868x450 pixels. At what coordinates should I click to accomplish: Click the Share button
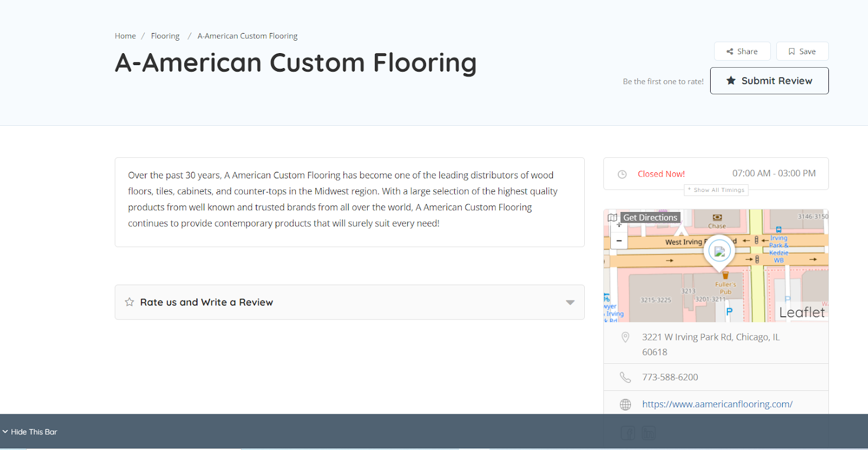742,52
